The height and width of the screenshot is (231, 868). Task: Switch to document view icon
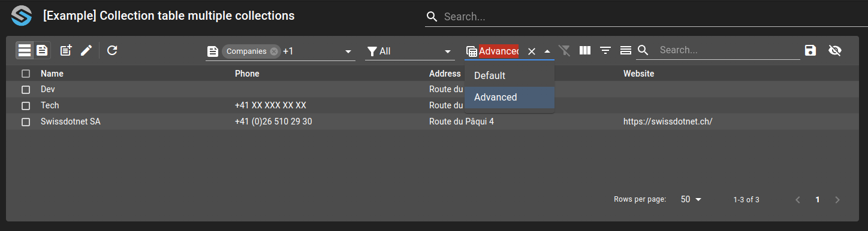(x=42, y=50)
